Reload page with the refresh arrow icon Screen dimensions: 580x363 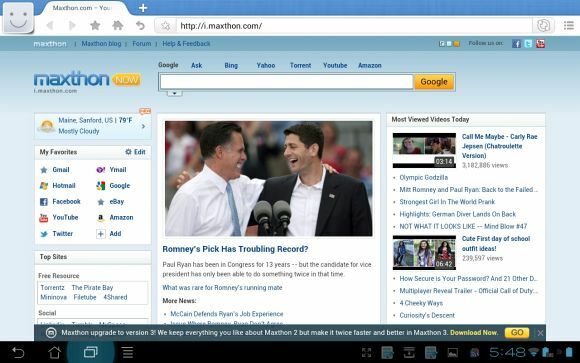(x=140, y=26)
